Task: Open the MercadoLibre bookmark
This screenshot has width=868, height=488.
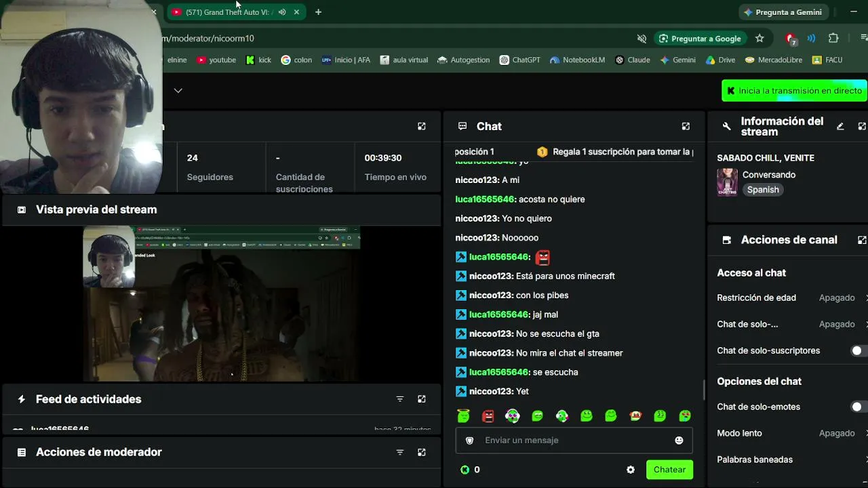Action: click(774, 60)
